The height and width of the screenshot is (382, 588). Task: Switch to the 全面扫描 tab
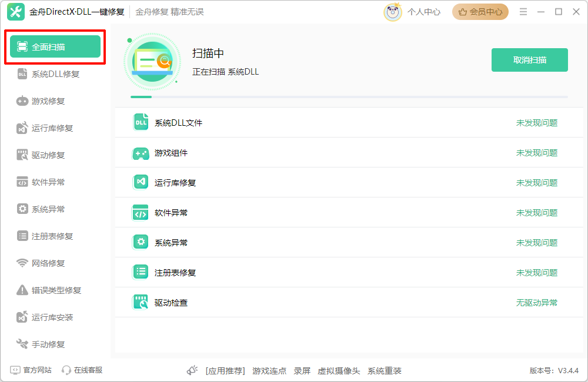point(56,45)
